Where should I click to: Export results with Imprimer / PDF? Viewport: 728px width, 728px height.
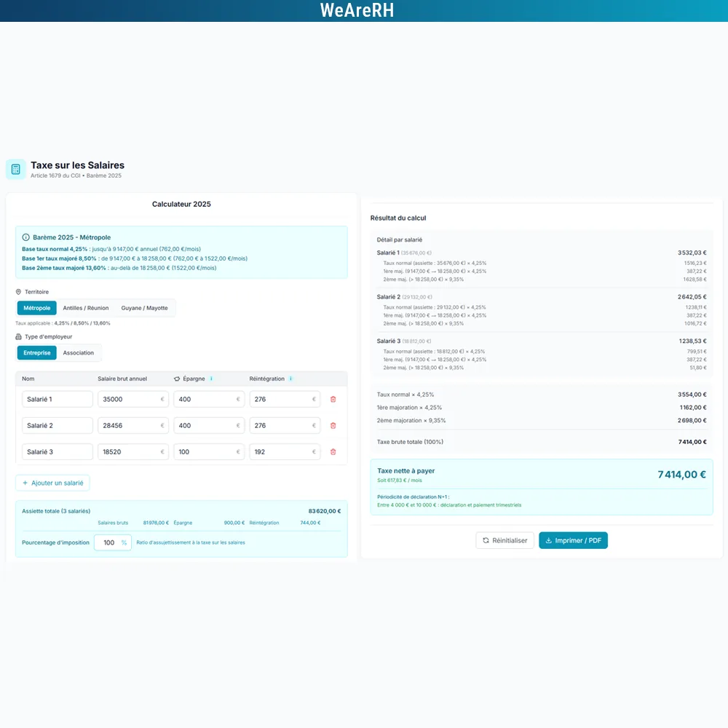574,540
